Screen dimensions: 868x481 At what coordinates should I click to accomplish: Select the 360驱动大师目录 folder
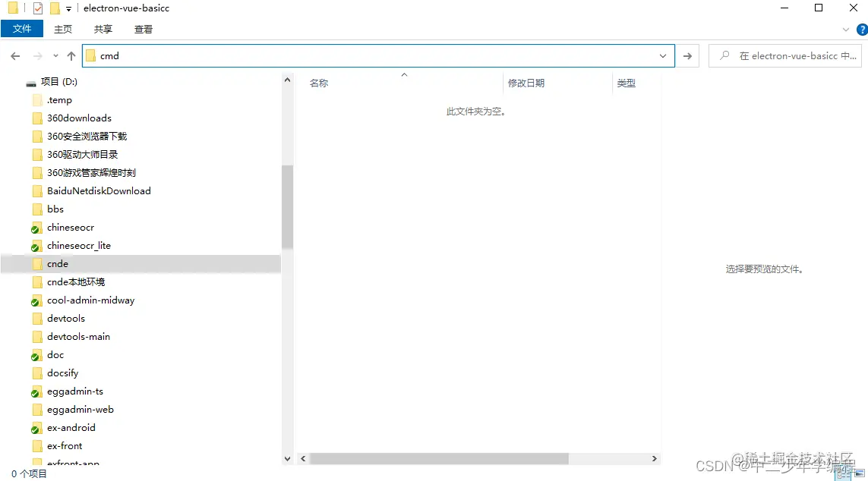(83, 155)
